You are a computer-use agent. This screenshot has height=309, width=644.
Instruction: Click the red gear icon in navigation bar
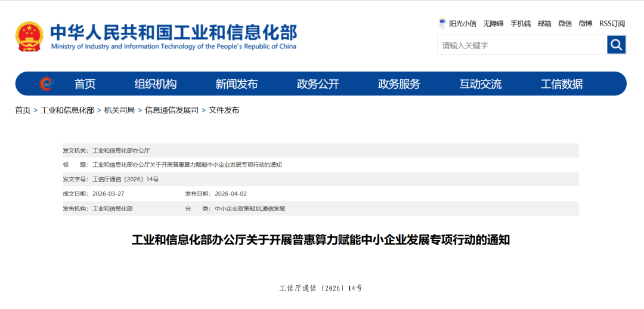(x=46, y=84)
